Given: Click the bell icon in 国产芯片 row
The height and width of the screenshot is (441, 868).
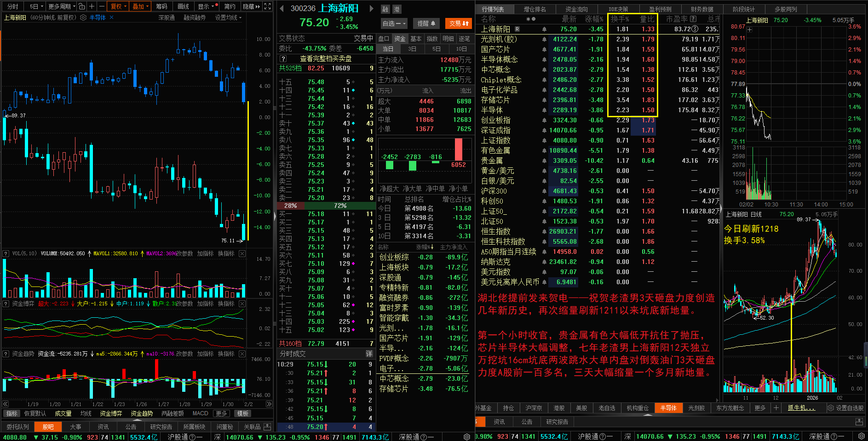Looking at the screenshot, I should pos(544,49).
